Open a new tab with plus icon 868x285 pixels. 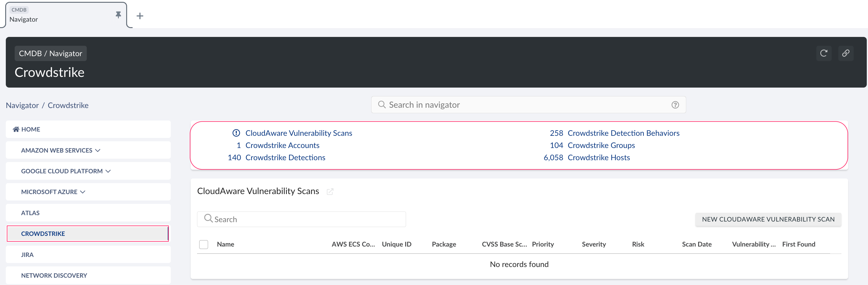pos(140,16)
